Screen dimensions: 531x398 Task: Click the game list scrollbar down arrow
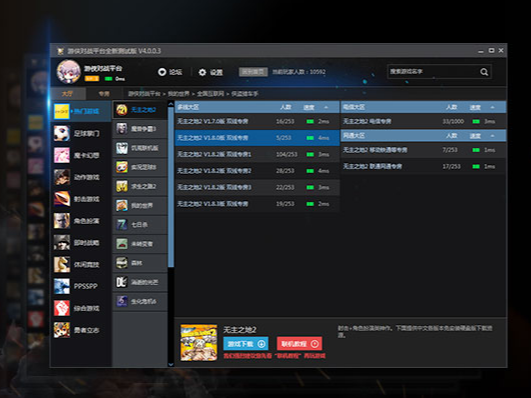pos(171,364)
